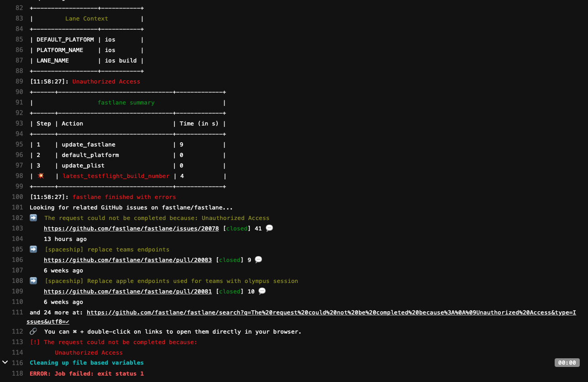Click 'Action' column header in summary
This screenshot has width=588, height=382.
coord(73,124)
